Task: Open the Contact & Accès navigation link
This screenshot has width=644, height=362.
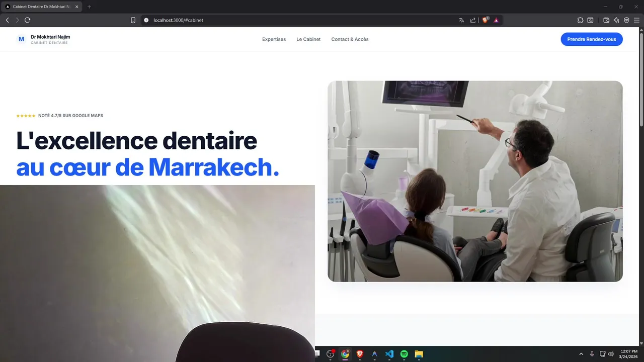Action: (350, 39)
